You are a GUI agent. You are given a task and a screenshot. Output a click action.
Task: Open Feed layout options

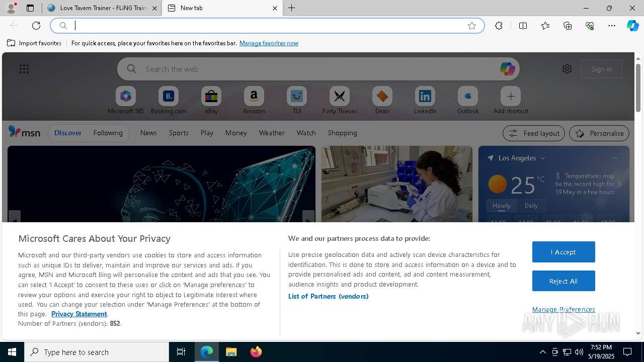534,133
